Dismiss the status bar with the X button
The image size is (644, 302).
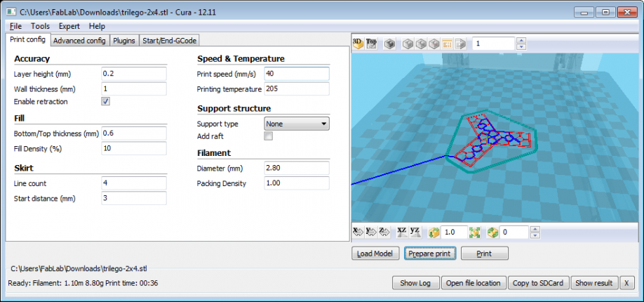pyautogui.click(x=626, y=282)
